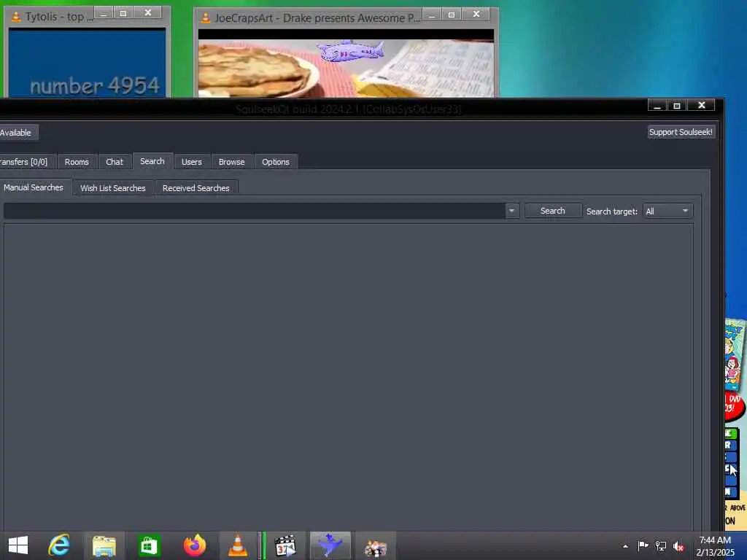Switch to the Transfers [0/0] tab
747x560 pixels.
point(27,162)
